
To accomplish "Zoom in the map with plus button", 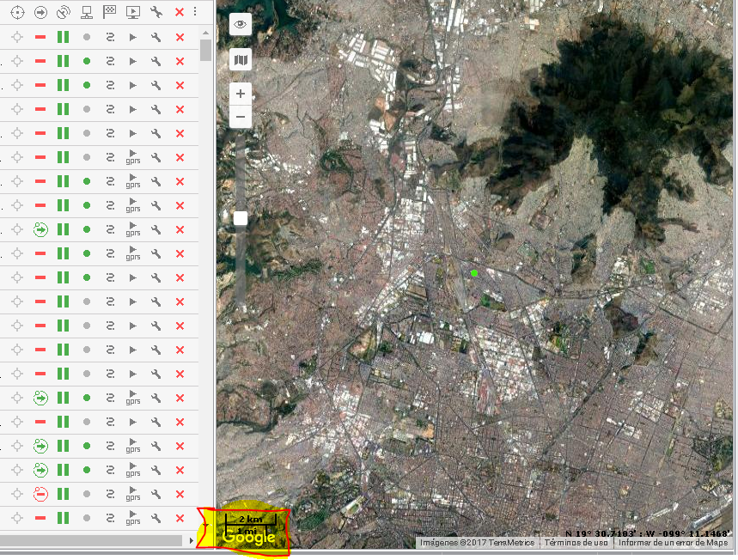I will [241, 94].
